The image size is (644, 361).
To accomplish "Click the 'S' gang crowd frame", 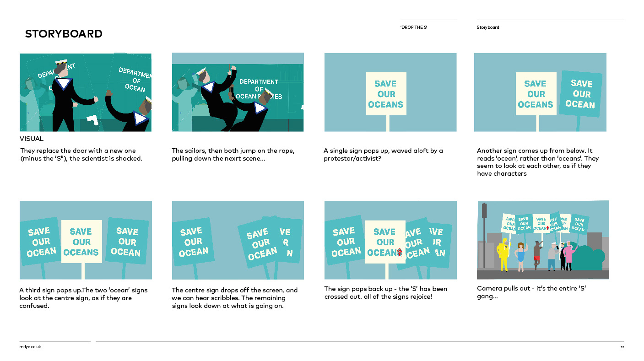I will click(543, 240).
